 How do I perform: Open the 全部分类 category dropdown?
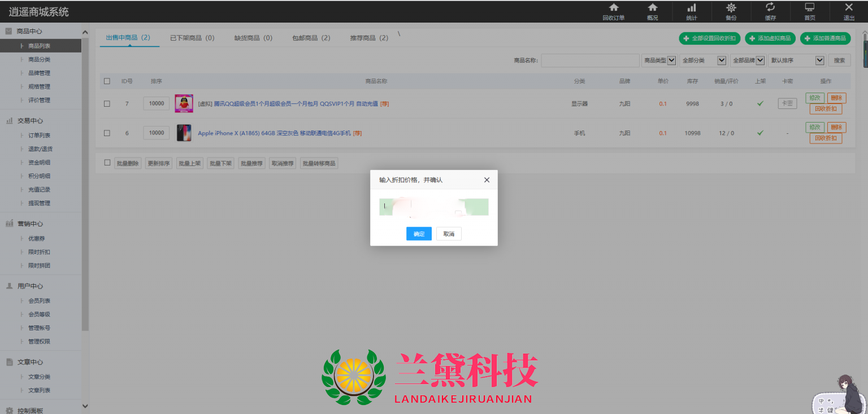(703, 60)
